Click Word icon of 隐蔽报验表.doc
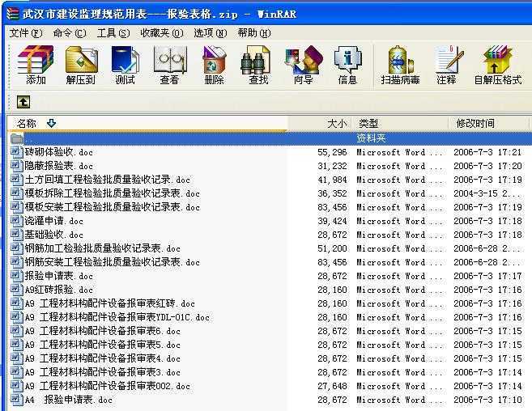Viewport: 532px width, 411px height. click(x=16, y=165)
